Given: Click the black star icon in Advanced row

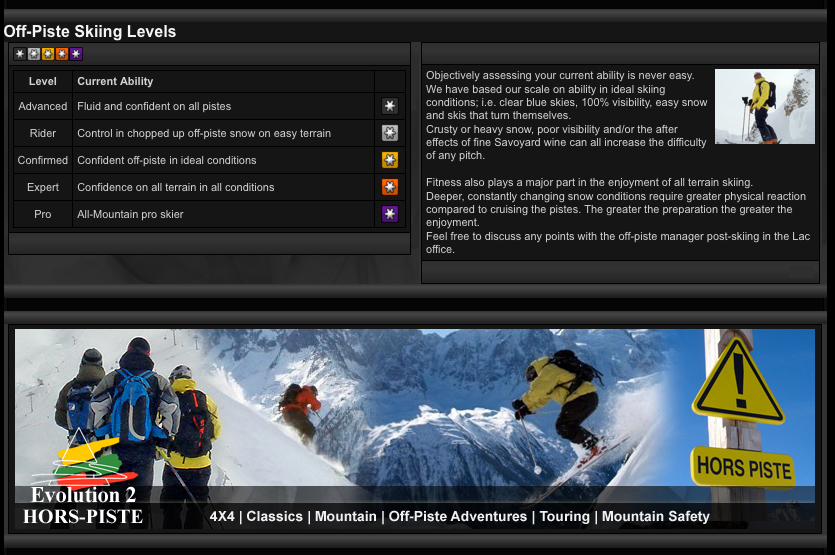Looking at the screenshot, I should pos(390,106).
